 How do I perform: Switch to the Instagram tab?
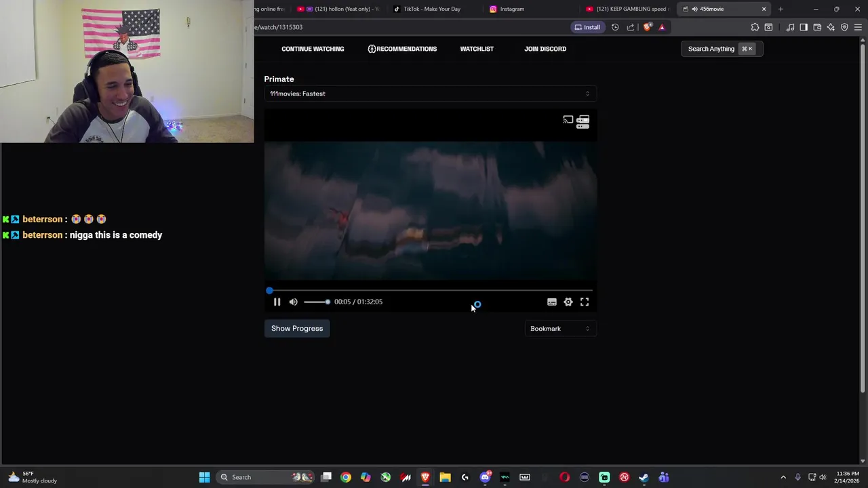click(512, 9)
